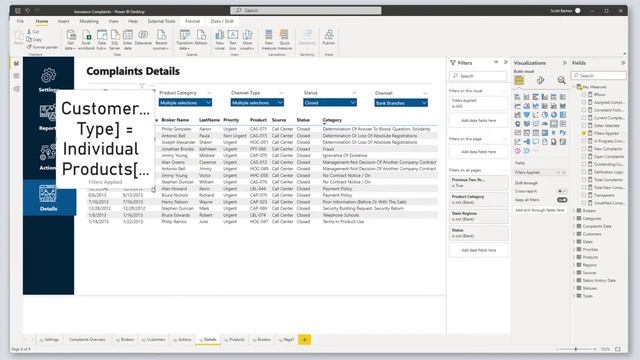This screenshot has width=640, height=360.
Task: Open the Product Category slicer dropdown
Action: [x=185, y=103]
